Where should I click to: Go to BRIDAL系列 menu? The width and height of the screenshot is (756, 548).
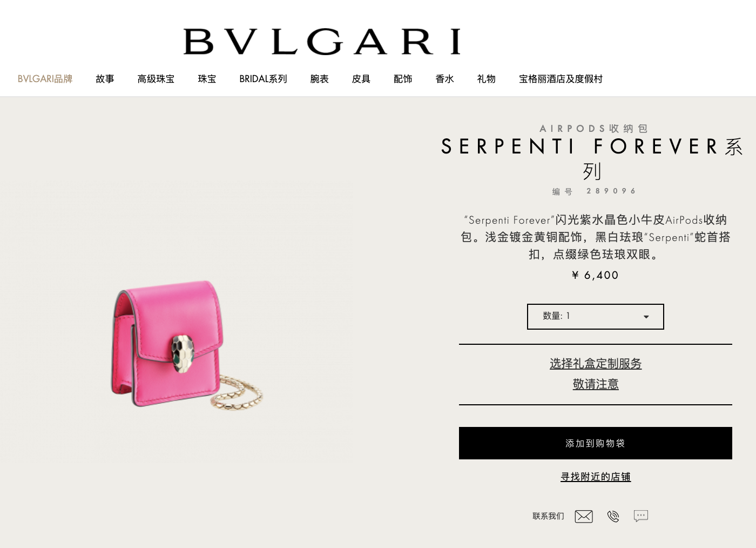point(263,79)
